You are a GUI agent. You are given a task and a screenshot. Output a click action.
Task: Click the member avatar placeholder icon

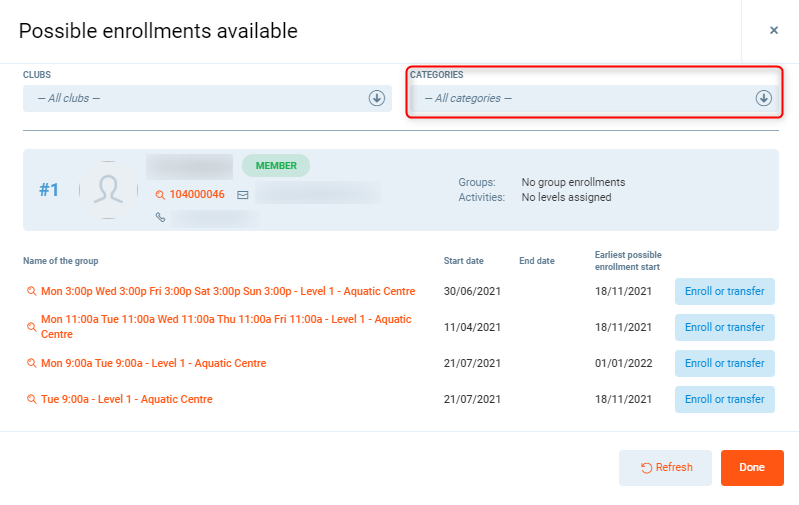click(x=108, y=190)
